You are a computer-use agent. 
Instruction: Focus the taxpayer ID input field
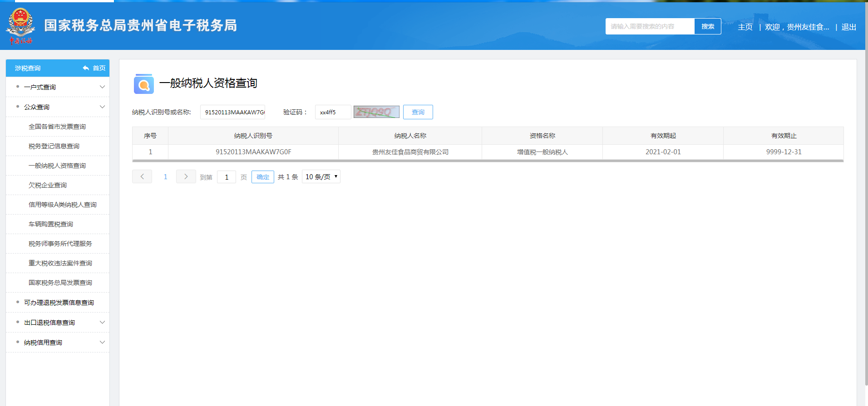click(x=232, y=112)
